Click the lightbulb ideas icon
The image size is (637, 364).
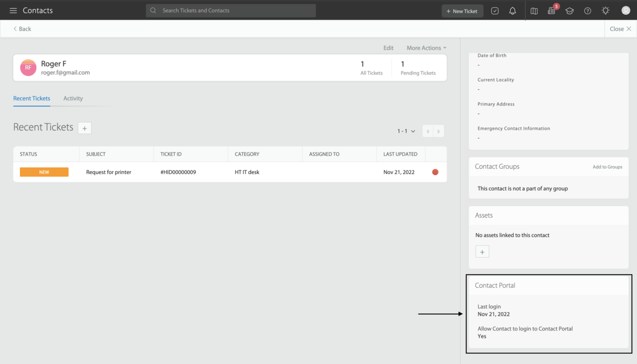(x=606, y=11)
